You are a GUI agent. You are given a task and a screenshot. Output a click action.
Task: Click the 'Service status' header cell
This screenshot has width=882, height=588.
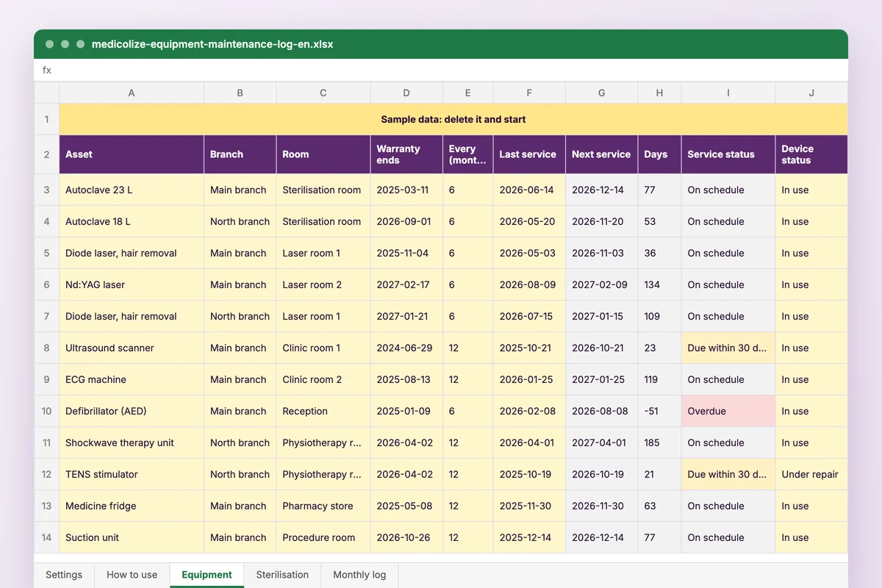(728, 154)
